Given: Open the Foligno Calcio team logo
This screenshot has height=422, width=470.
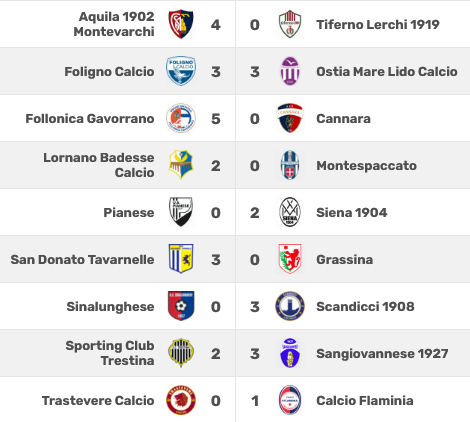Looking at the screenshot, I should 181,71.
